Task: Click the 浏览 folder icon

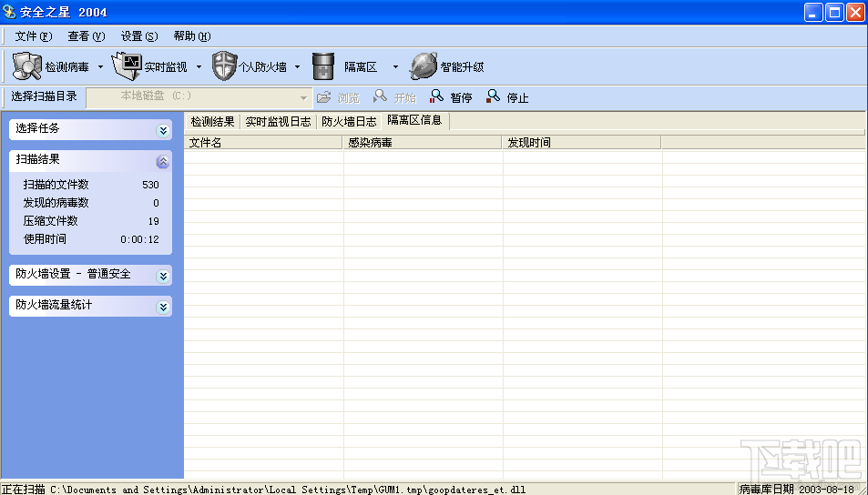Action: 324,97
